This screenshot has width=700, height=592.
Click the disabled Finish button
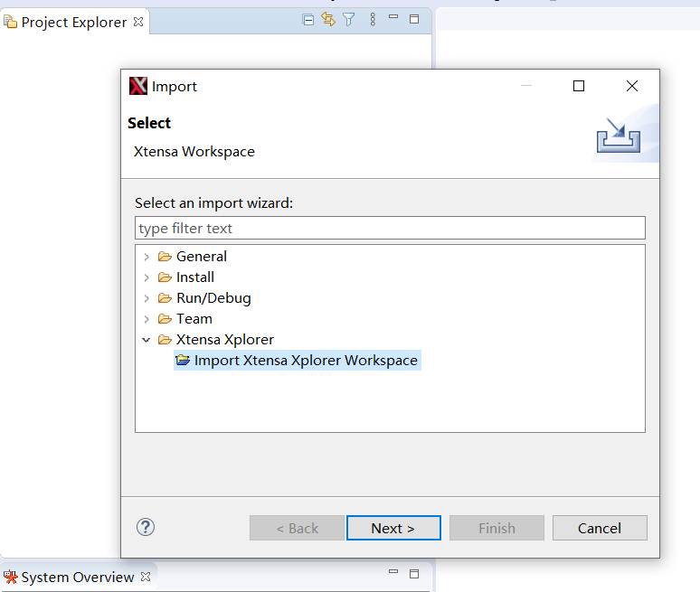coord(497,528)
